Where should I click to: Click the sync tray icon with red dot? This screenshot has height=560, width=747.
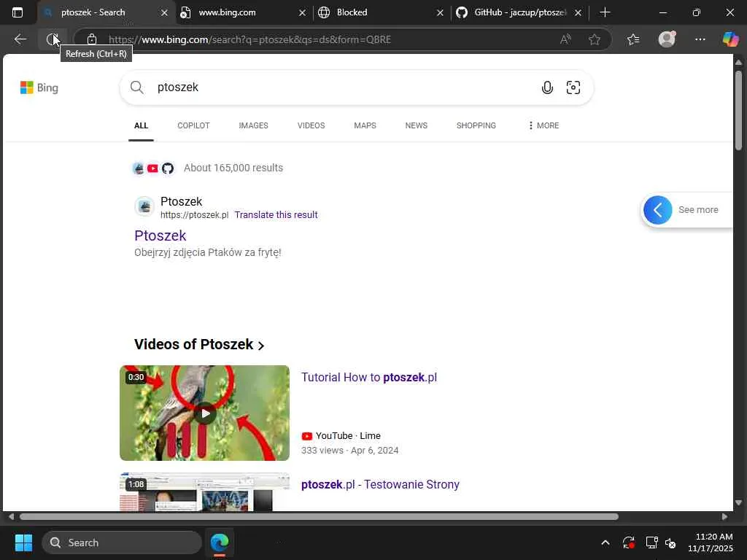click(628, 542)
